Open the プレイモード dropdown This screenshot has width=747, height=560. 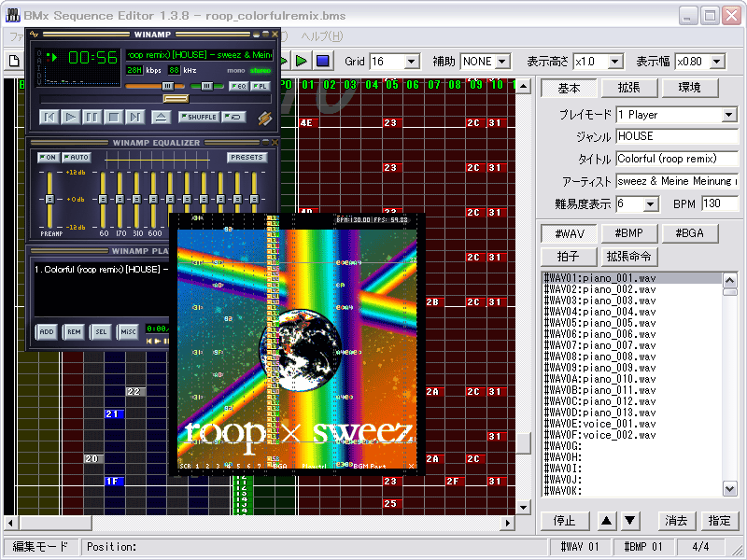[x=729, y=115]
